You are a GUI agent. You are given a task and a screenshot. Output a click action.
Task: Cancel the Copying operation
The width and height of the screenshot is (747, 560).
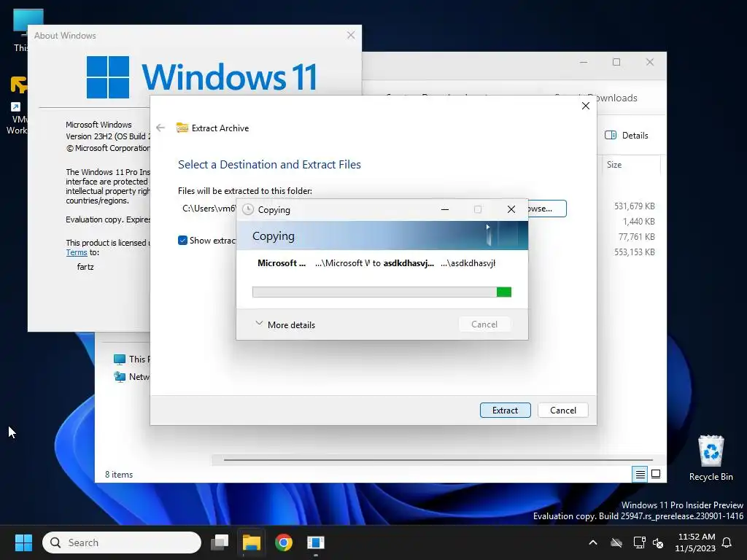484,324
